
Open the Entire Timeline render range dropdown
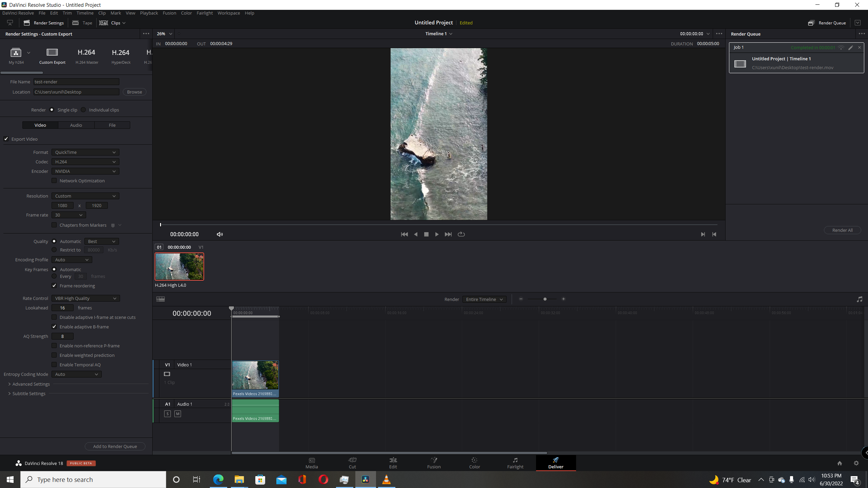485,299
